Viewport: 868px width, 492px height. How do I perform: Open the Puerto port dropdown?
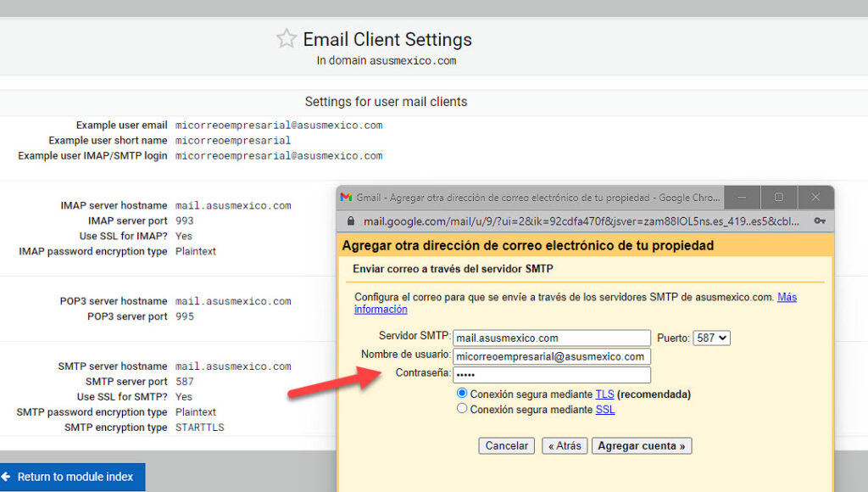[711, 338]
